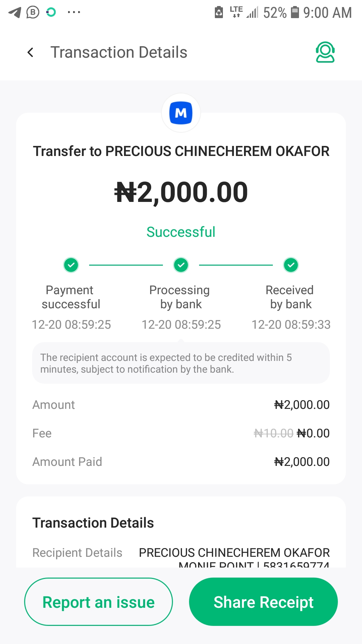This screenshot has height=644, width=362.
Task: Tap the ₦2,000.00 headline amount
Action: pos(181,193)
